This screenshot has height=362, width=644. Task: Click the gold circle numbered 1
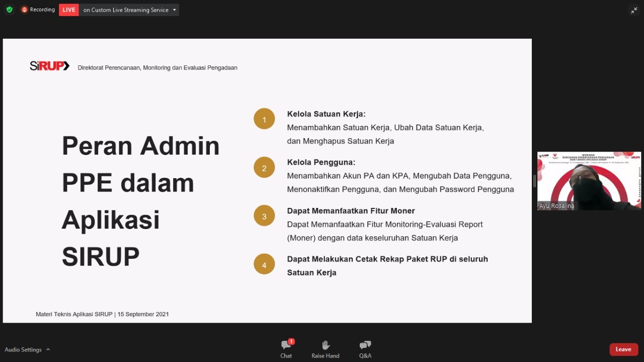[x=264, y=119]
